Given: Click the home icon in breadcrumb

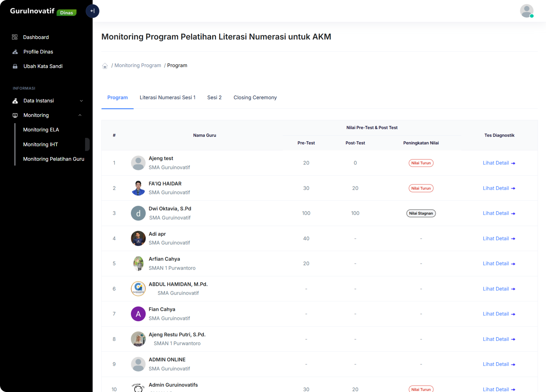Looking at the screenshot, I should pos(105,66).
